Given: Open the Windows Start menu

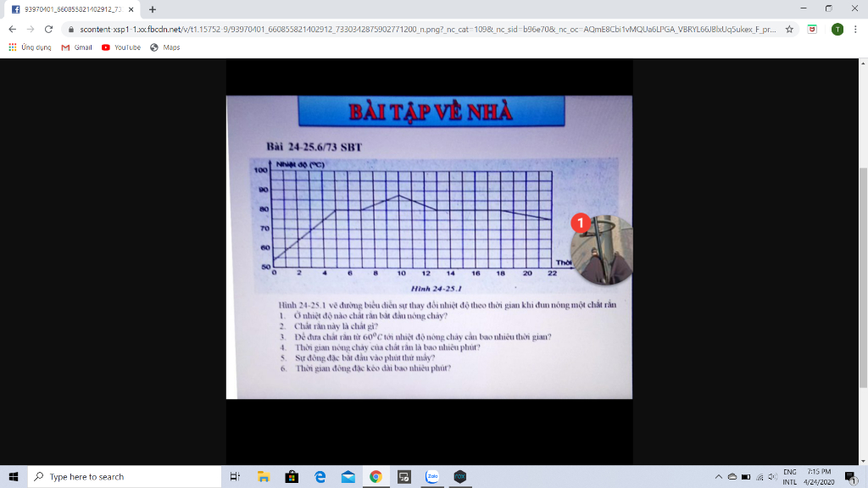Looking at the screenshot, I should [x=14, y=476].
